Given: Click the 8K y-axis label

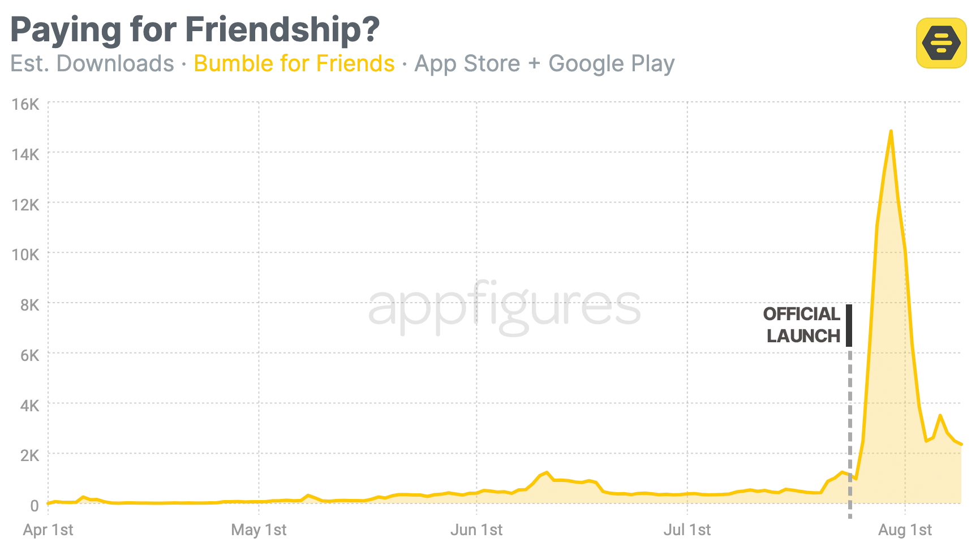Looking at the screenshot, I should [29, 305].
